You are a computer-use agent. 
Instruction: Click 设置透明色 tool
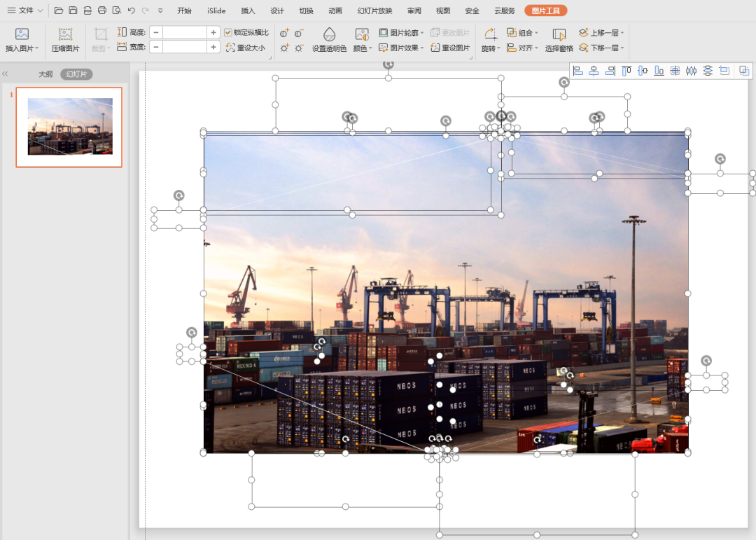tap(329, 39)
